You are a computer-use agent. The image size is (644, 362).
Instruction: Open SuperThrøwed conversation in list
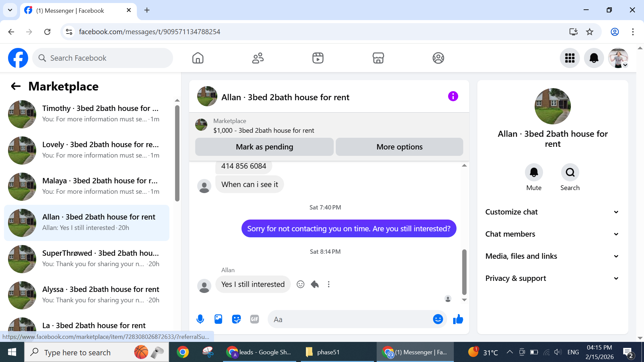(87, 259)
